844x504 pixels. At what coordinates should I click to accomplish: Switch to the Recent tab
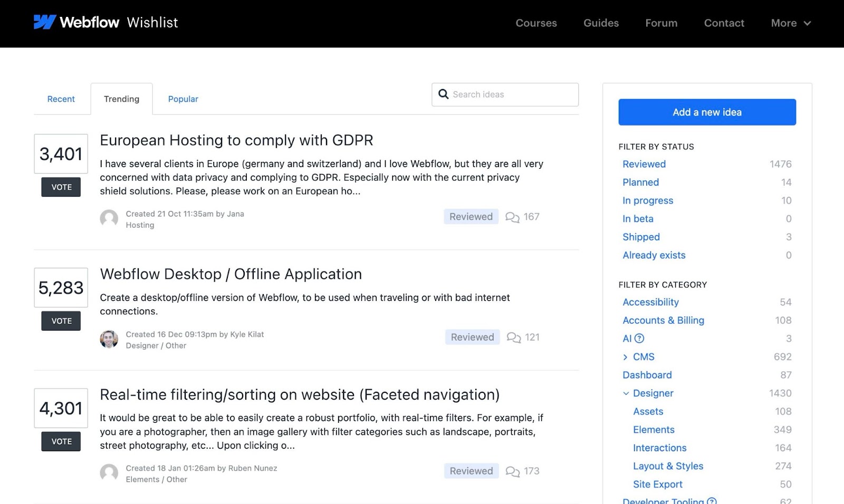click(61, 99)
